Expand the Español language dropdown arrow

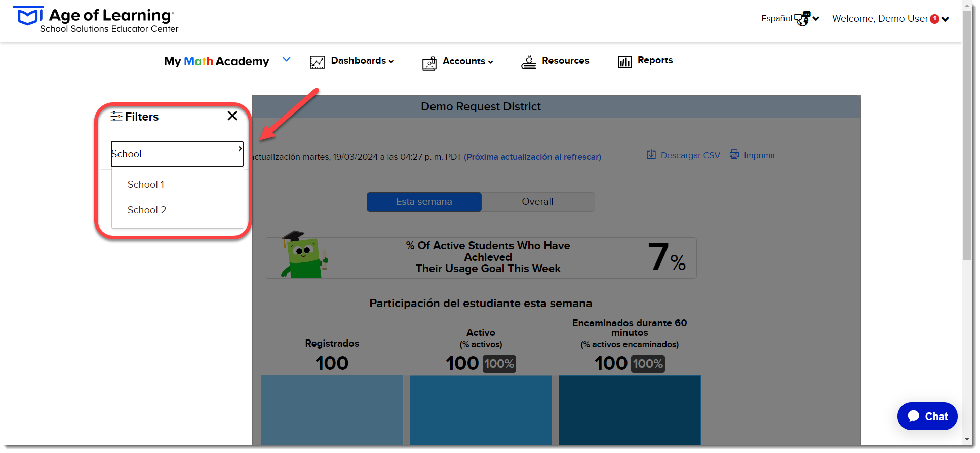pos(816,19)
